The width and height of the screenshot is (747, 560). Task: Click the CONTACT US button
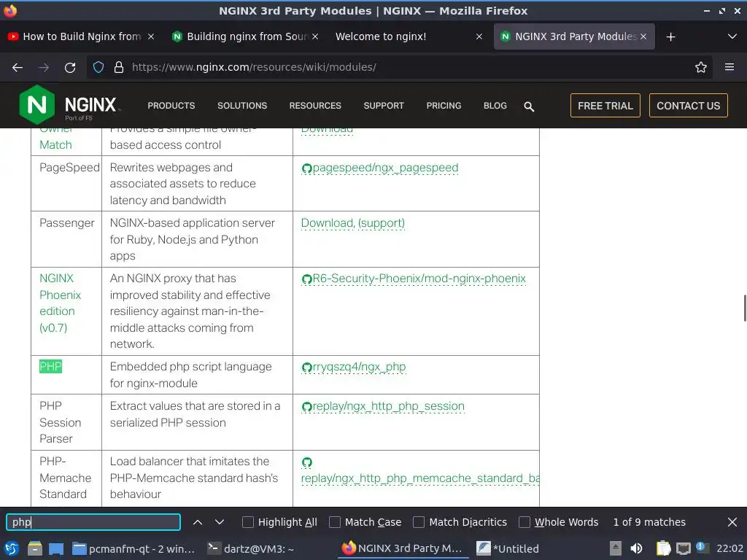(688, 106)
